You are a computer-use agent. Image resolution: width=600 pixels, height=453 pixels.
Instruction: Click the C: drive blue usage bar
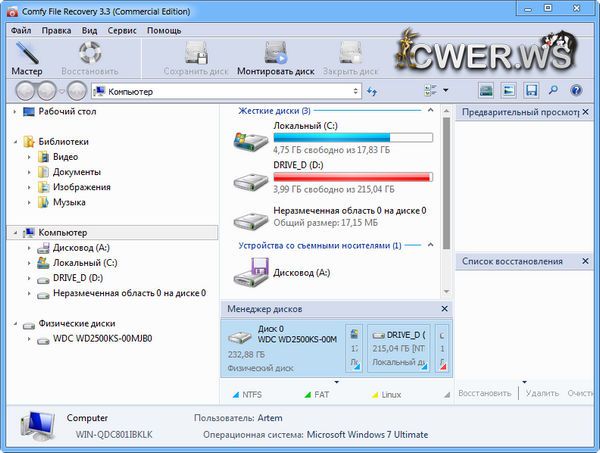353,137
